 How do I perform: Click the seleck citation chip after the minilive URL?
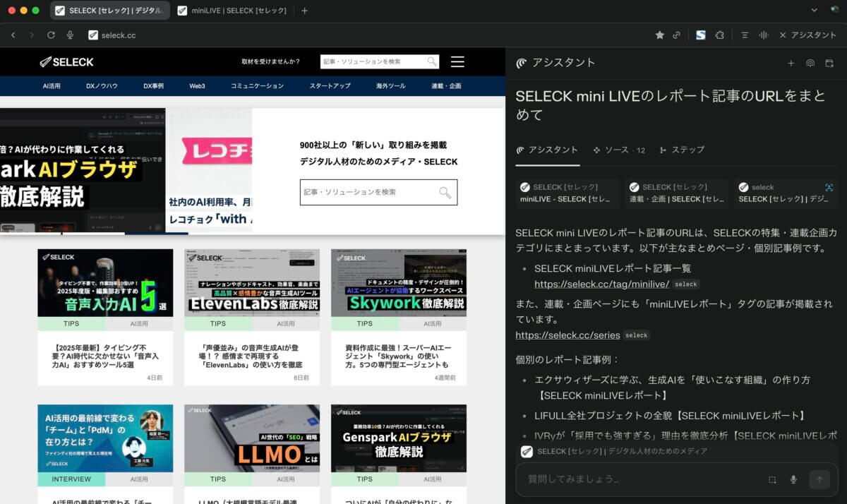(x=686, y=284)
